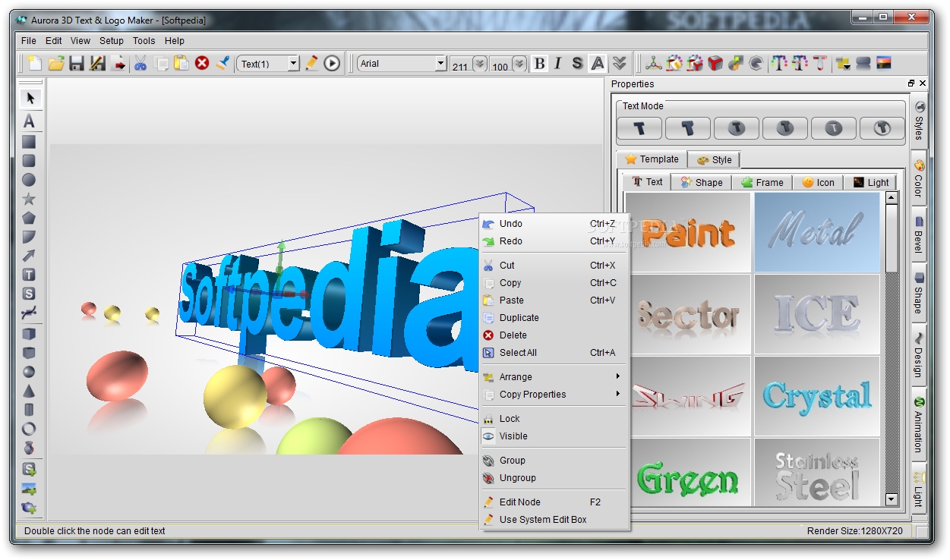Select the Pentagon shape tool
Viewport: 950px width, 560px height.
[x=29, y=218]
